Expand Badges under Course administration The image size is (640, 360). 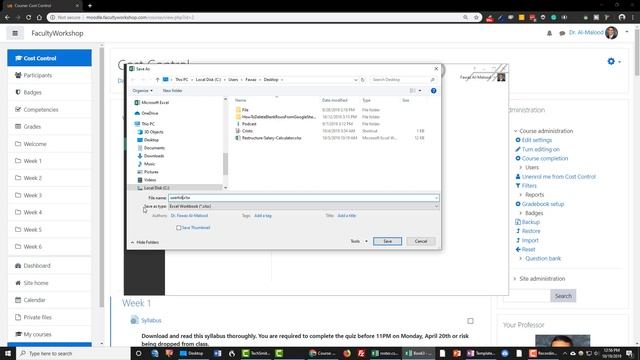click(534, 213)
